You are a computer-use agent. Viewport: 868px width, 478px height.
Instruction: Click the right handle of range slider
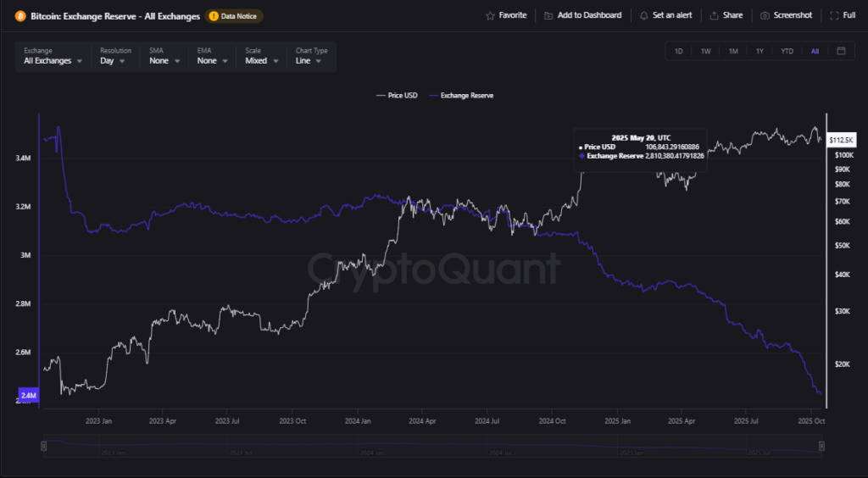(x=822, y=447)
